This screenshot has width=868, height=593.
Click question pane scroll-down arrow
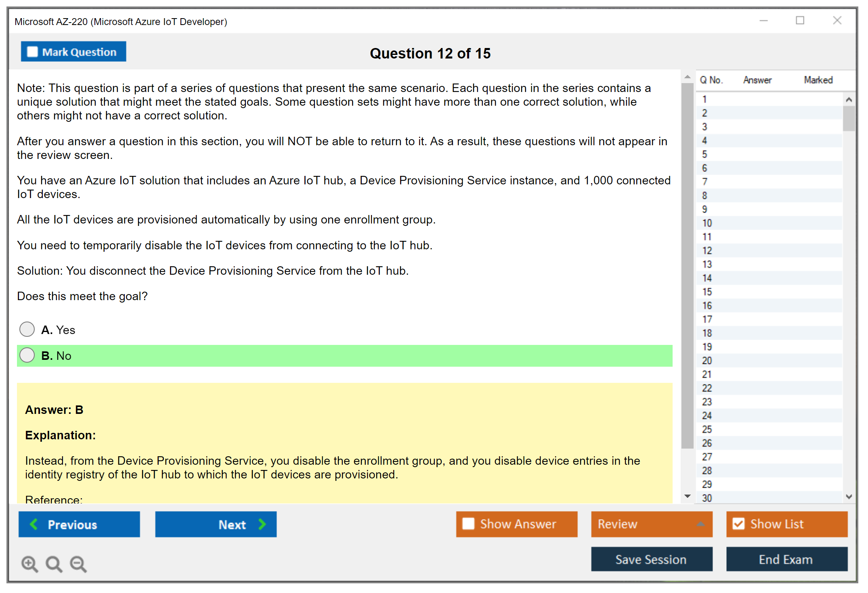687,496
